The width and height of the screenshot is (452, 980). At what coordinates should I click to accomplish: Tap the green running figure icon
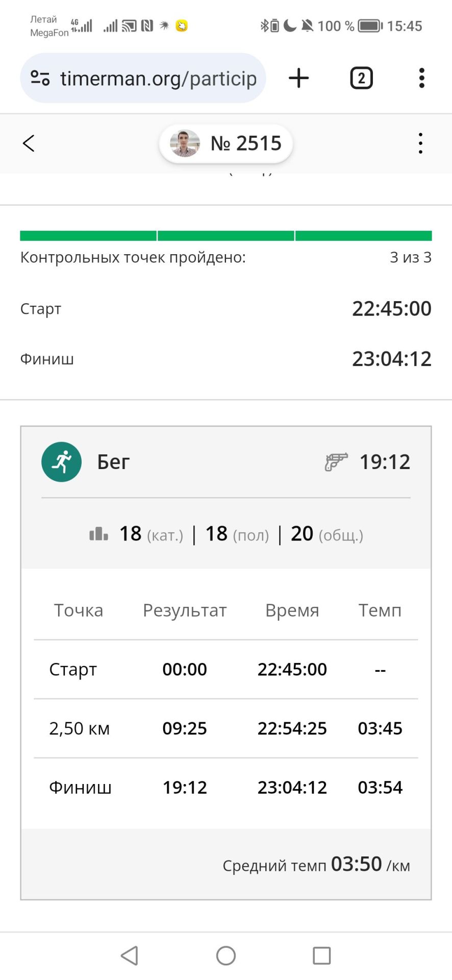pyautogui.click(x=61, y=462)
